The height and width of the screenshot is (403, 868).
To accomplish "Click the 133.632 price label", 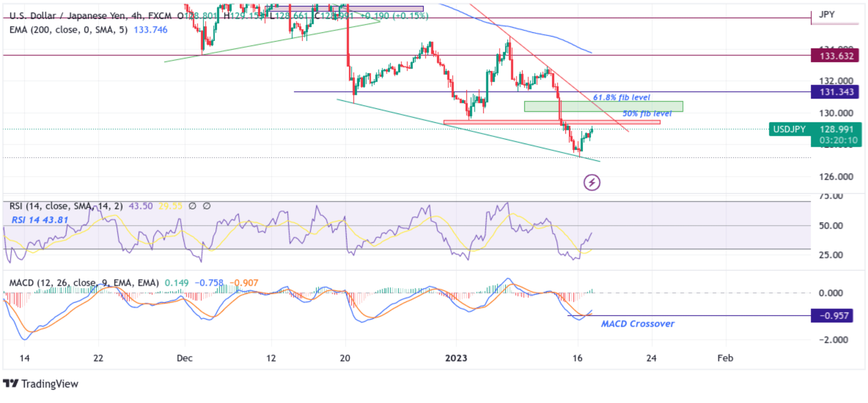I will click(834, 56).
